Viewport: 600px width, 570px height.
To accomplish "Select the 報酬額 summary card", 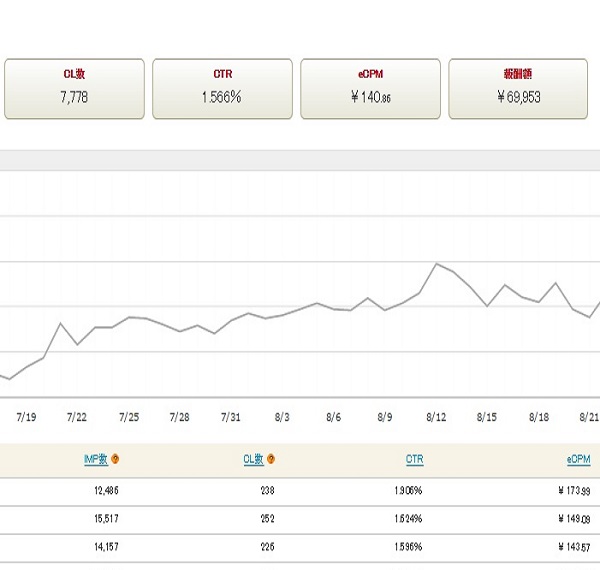I will click(x=518, y=89).
